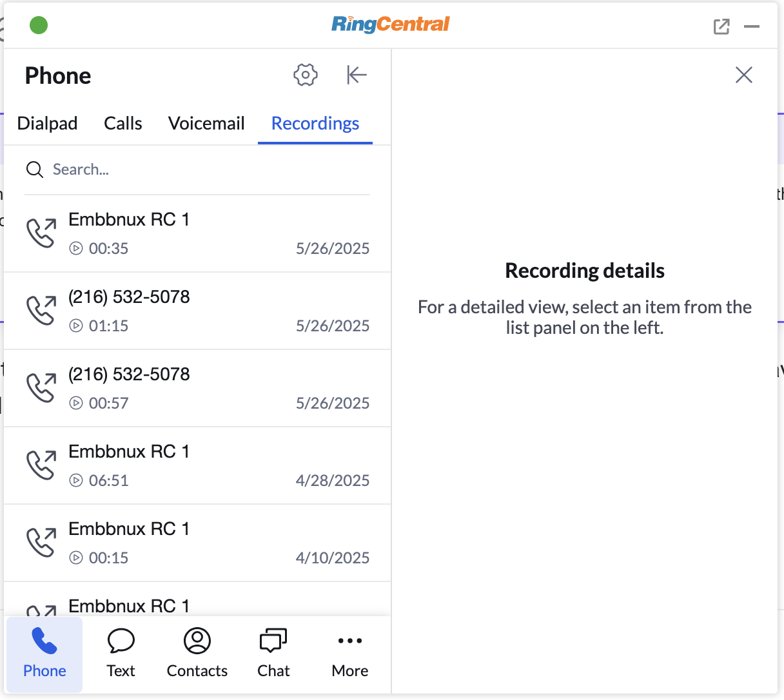Click the RingCentral logo
This screenshot has width=784, height=700.
(390, 24)
